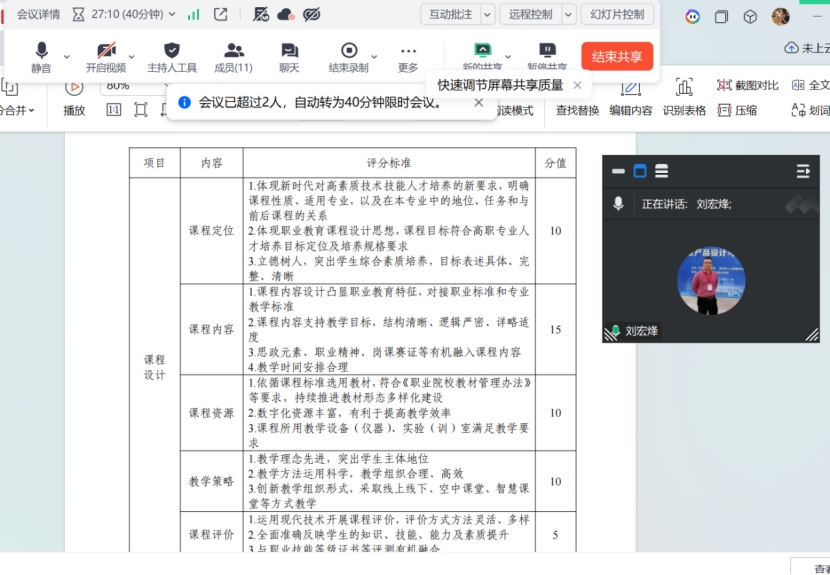Click the cloud recording status icon
Viewport: 830px width, 575px height.
point(286,14)
